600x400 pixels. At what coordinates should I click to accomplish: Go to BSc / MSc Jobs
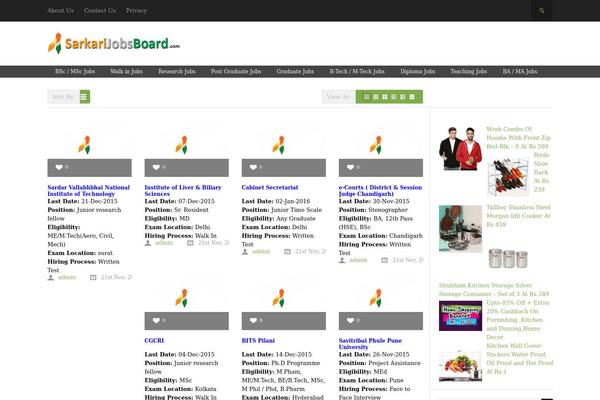(x=75, y=72)
